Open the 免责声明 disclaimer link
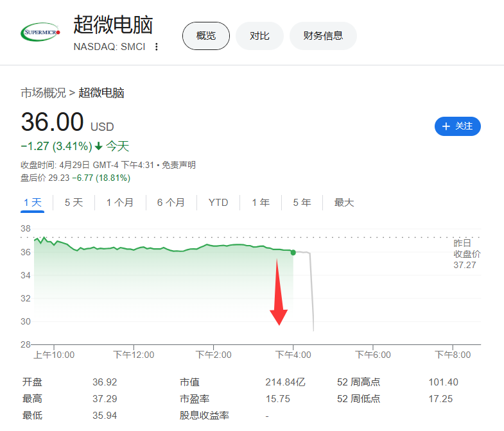This screenshot has width=504, height=431. point(178,165)
